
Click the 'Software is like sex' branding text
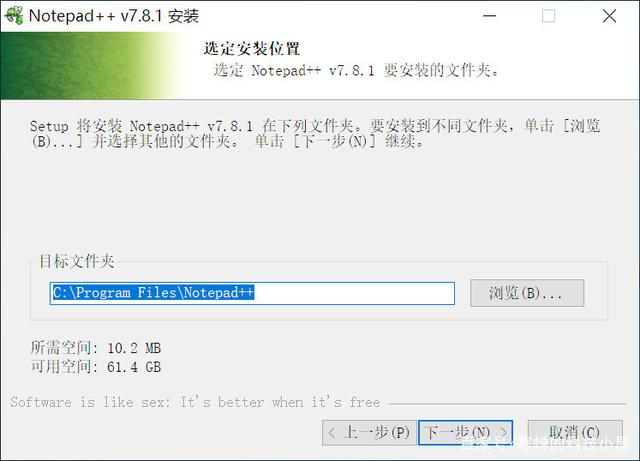point(195,402)
